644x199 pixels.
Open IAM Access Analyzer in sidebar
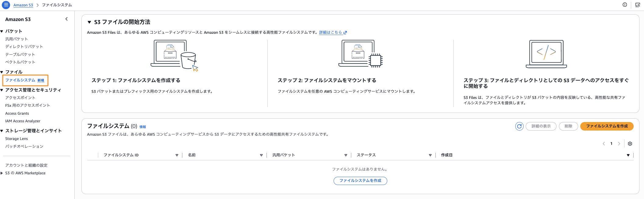[23, 121]
